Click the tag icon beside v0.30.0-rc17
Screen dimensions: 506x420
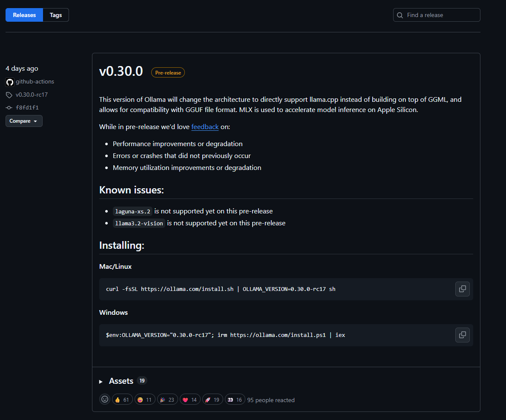9,95
